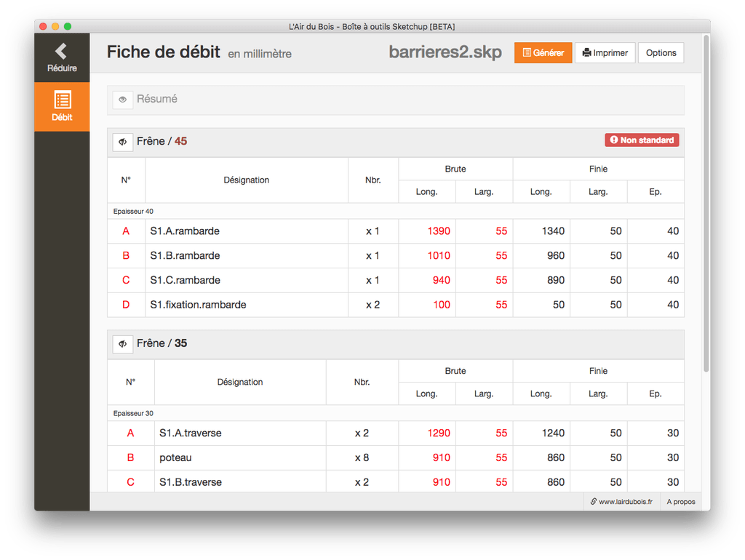Open the www.lairdubois.fr link
This screenshot has width=745, height=560.
pyautogui.click(x=621, y=502)
